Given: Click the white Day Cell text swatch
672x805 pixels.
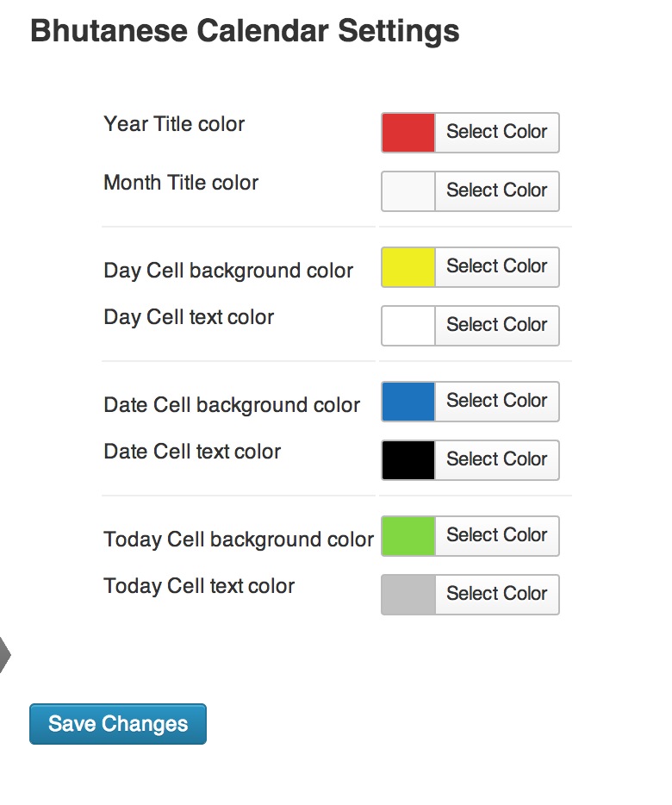Looking at the screenshot, I should pos(408,326).
